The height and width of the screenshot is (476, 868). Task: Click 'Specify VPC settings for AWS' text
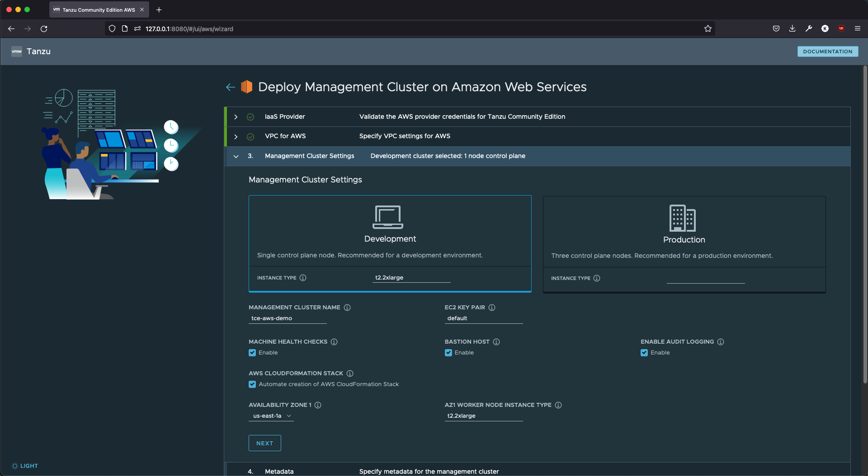[405, 136]
